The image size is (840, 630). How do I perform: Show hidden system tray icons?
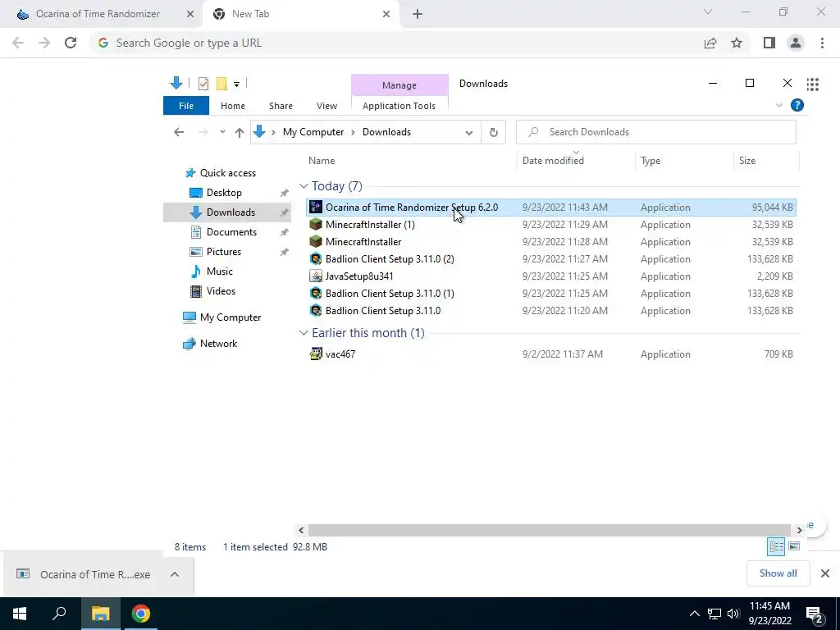click(694, 614)
